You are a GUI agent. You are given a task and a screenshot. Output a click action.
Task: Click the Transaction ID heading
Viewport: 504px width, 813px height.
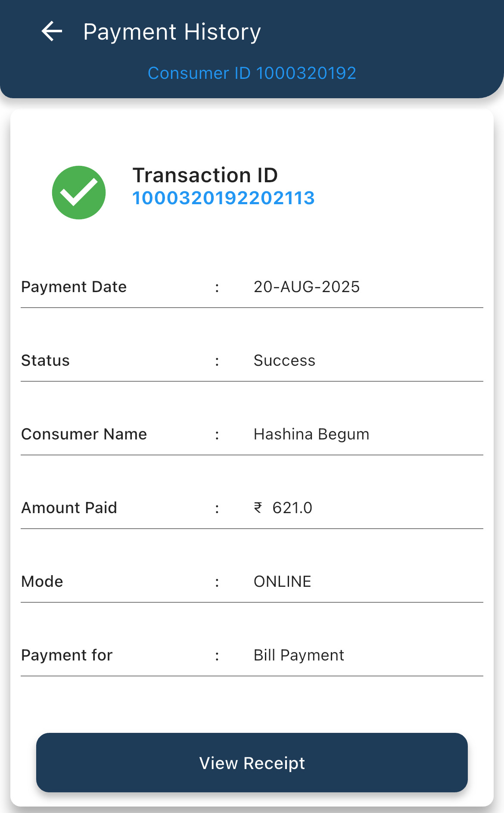pos(205,175)
